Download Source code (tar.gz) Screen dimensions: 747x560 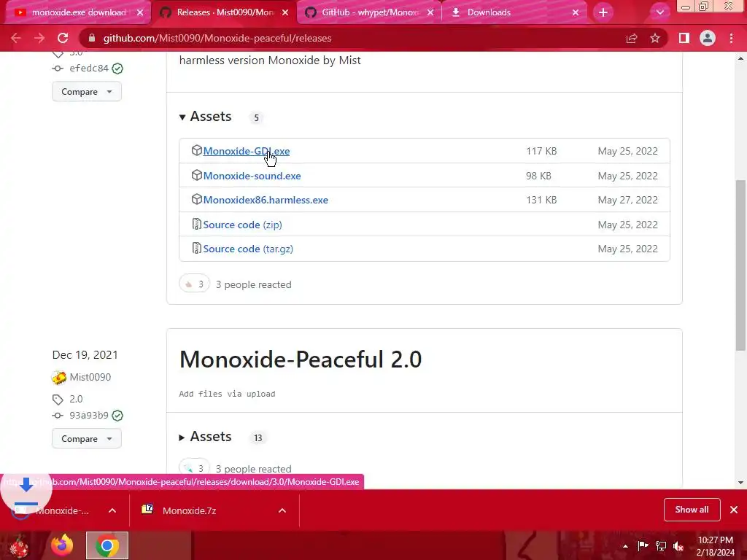click(248, 249)
